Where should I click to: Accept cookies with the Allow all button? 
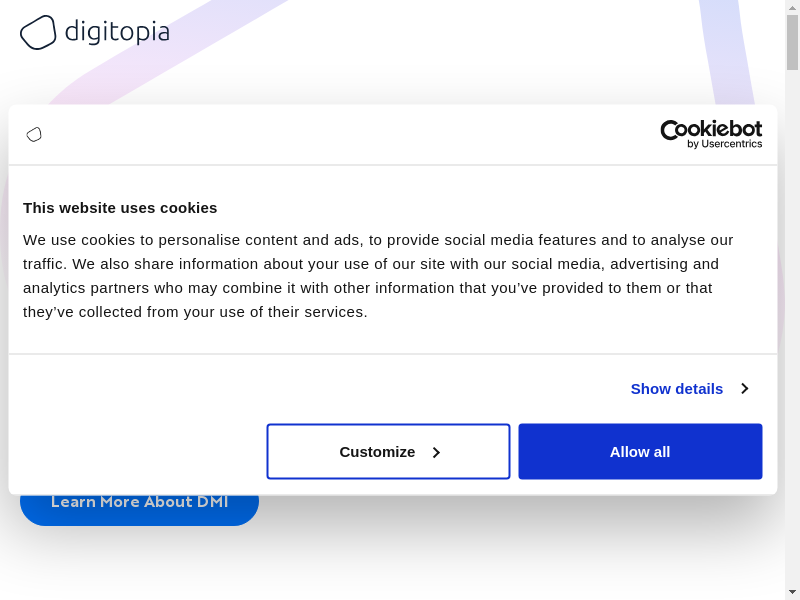click(640, 451)
